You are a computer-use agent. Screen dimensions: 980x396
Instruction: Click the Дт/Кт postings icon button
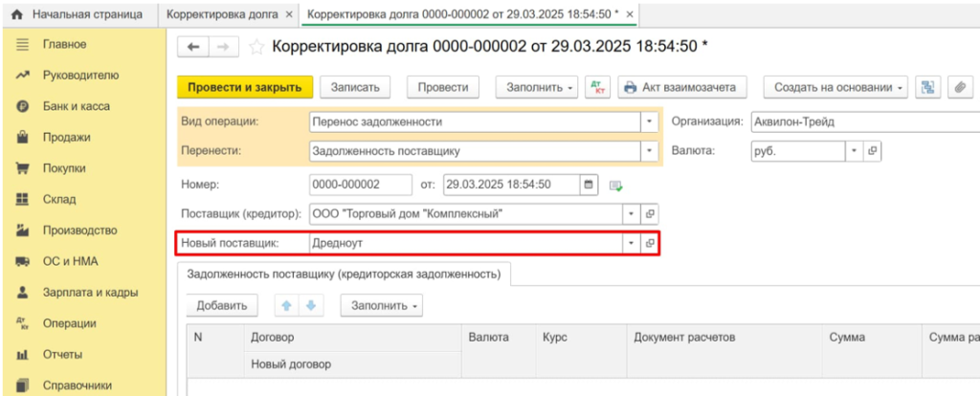(598, 87)
